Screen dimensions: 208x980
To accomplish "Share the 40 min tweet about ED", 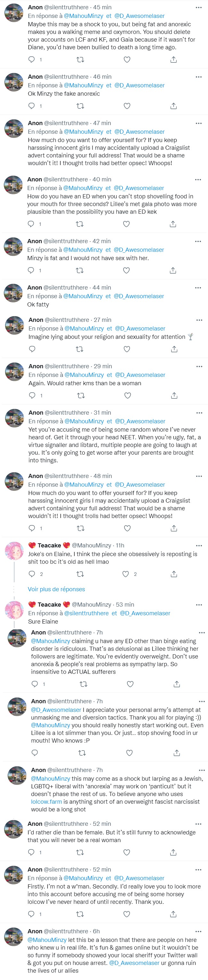I will (172, 224).
